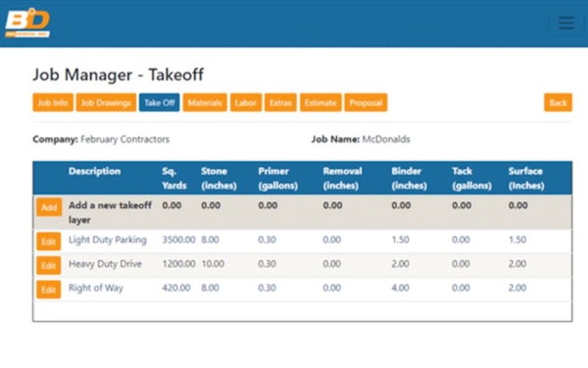Add a new takeoff layer

point(49,207)
